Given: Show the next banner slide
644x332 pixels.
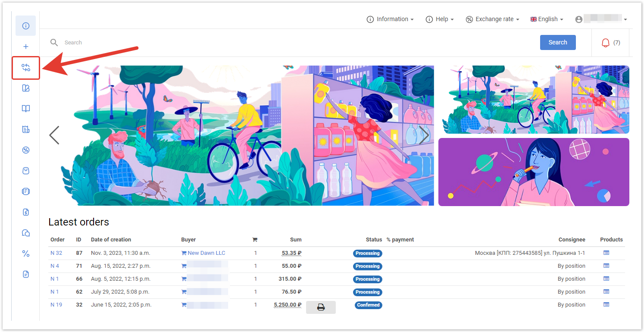Looking at the screenshot, I should click(424, 135).
